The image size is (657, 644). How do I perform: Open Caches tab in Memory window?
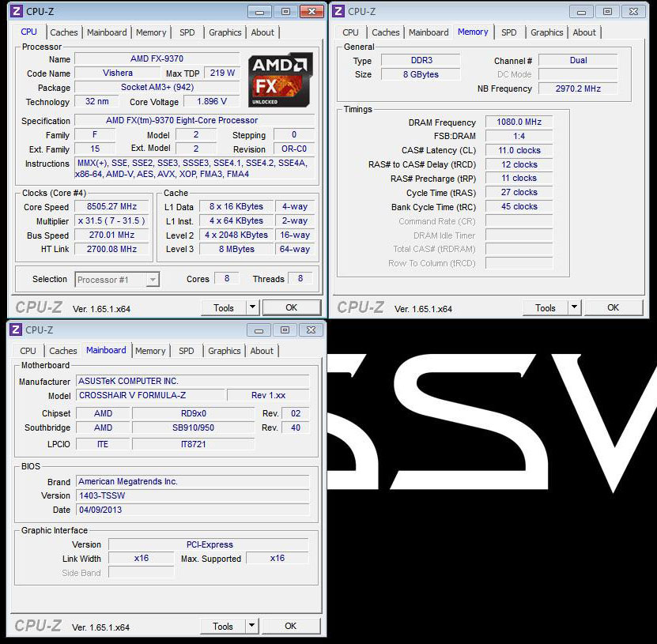386,32
